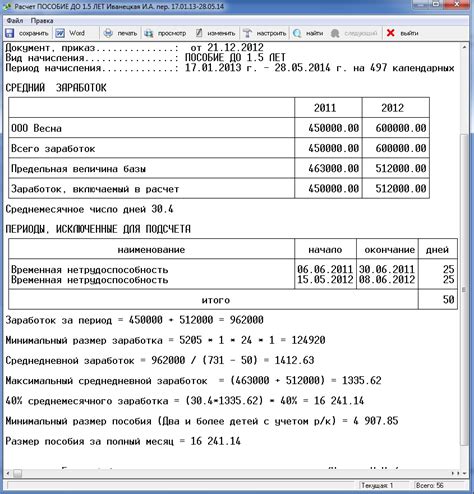
Task: Click the ООО Весна row label
Action: coord(36,128)
